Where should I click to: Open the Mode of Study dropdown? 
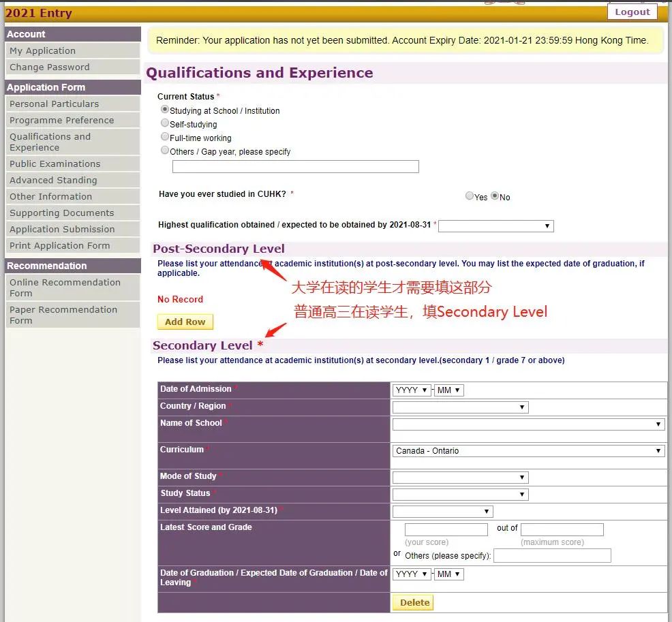coord(460,477)
